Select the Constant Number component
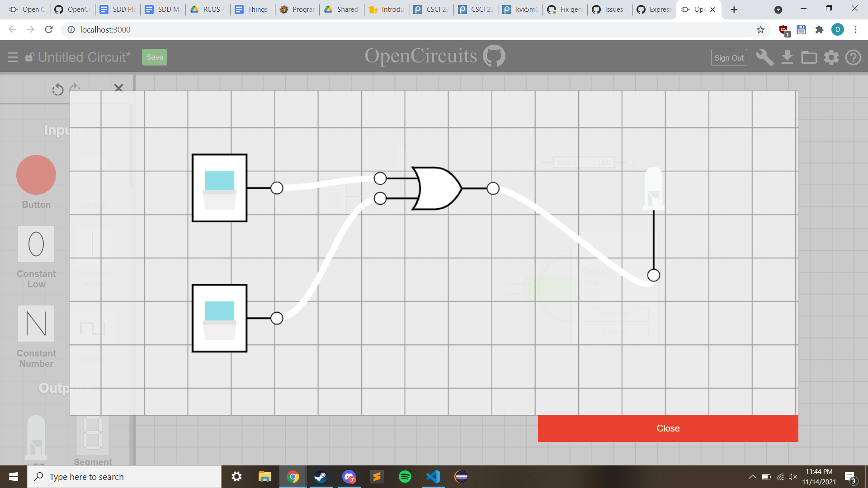 click(x=36, y=323)
